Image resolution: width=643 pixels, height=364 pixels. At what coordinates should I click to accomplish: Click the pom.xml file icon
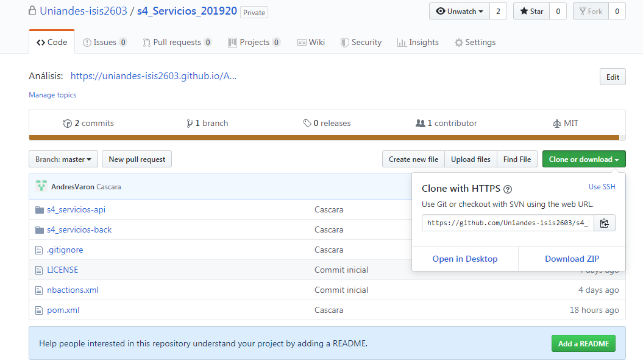tap(39, 310)
